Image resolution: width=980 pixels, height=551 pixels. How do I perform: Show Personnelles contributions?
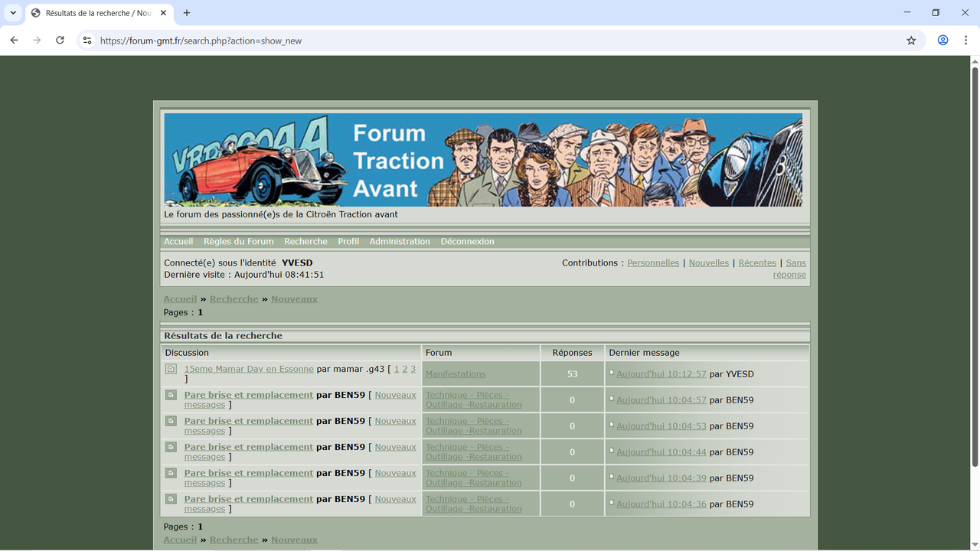(x=653, y=263)
